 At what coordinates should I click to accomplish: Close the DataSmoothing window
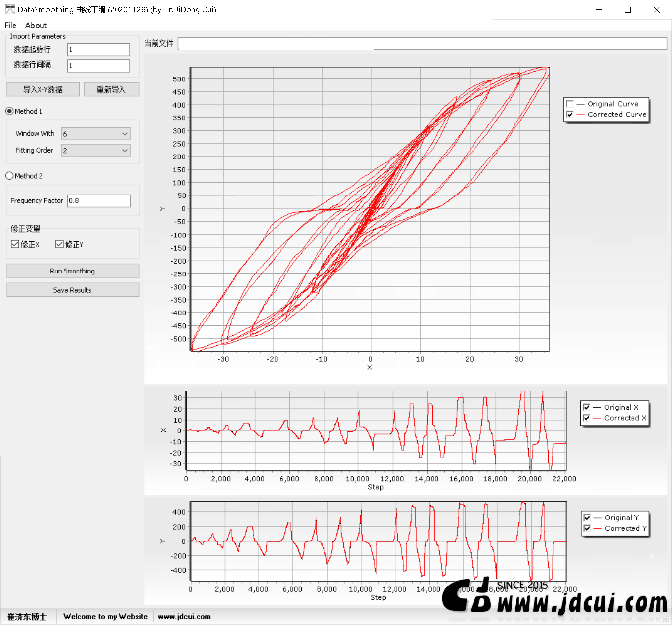[x=657, y=9]
